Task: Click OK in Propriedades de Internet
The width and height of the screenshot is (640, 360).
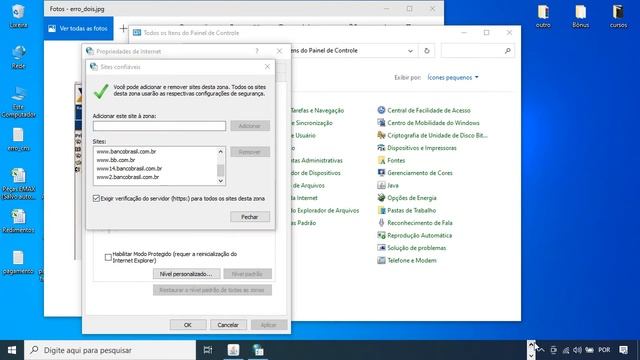Action: click(x=188, y=325)
